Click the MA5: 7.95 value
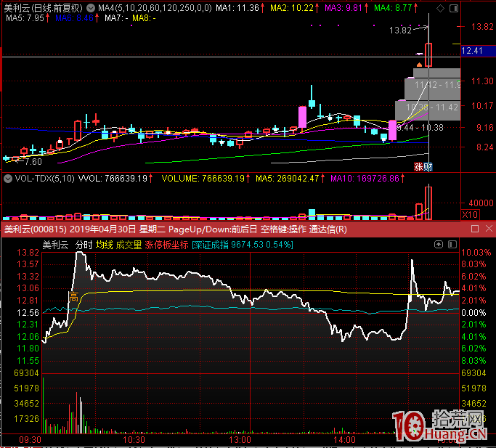Viewport: 496px width, 448px height. 25,18
